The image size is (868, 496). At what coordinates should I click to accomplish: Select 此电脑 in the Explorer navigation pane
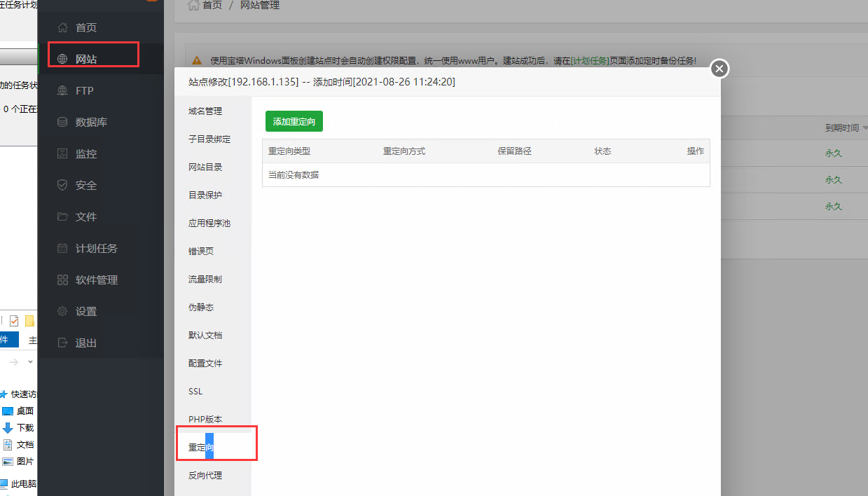tap(24, 484)
